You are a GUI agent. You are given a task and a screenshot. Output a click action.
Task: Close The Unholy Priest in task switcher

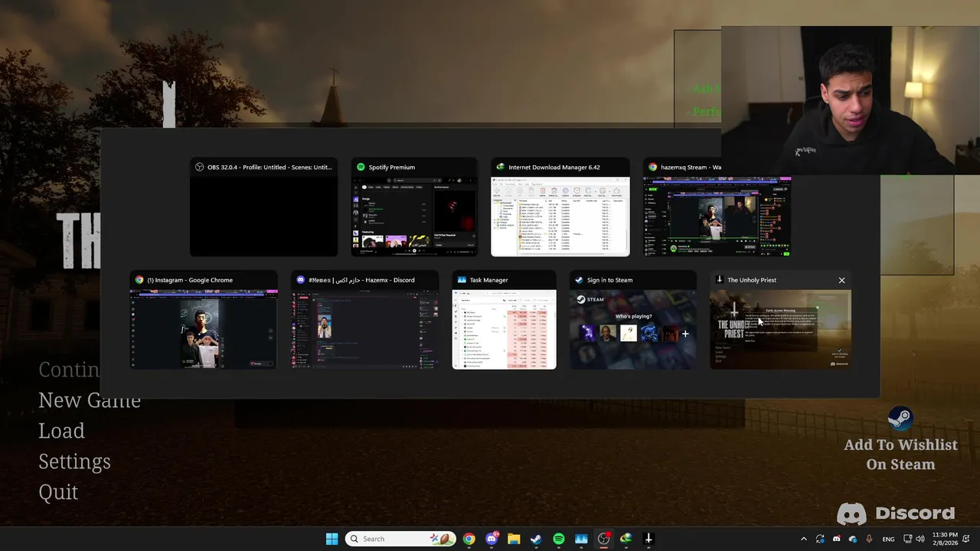point(841,280)
